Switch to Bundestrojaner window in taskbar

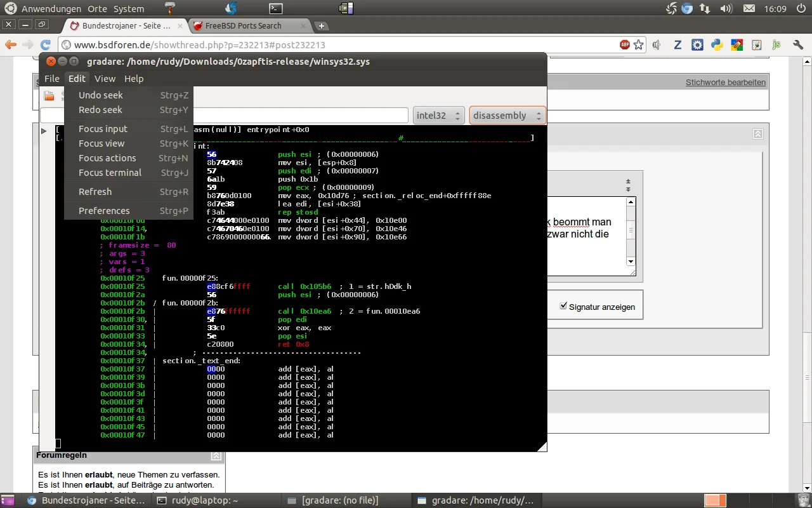click(x=88, y=500)
